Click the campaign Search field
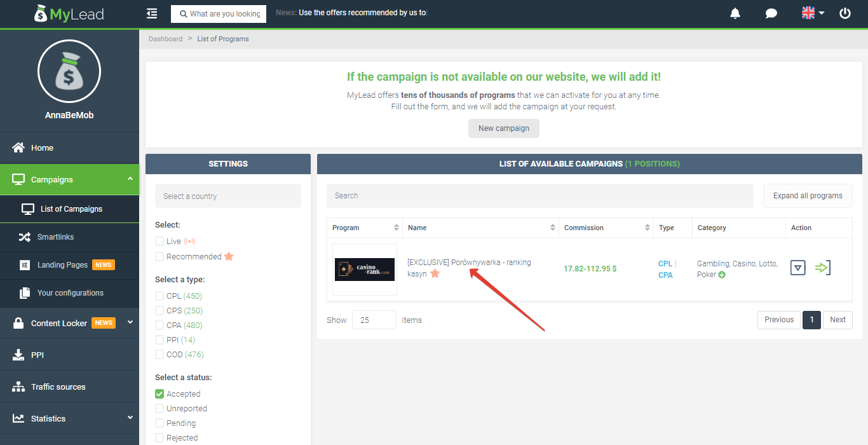 539,195
